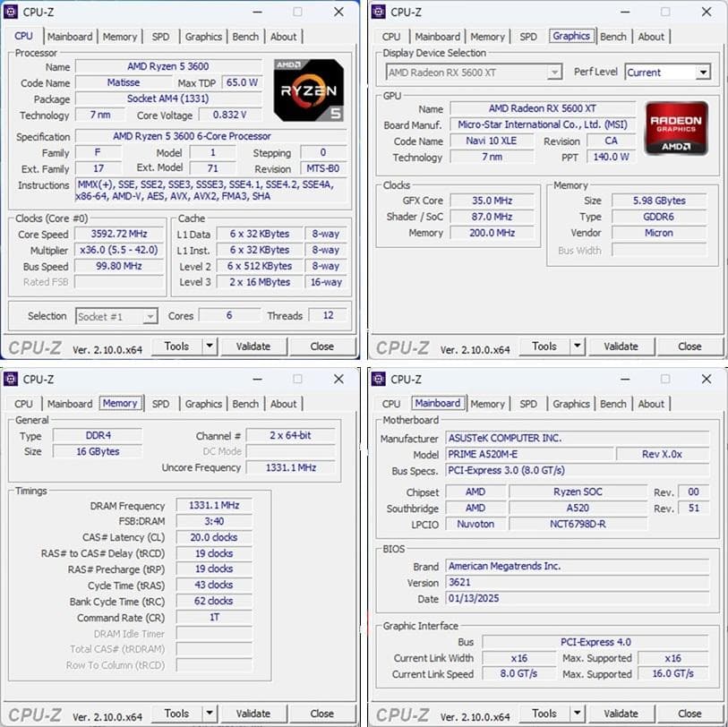This screenshot has height=727, width=728.
Task: Open the Bench tab in the Graphics window
Action: tap(612, 37)
